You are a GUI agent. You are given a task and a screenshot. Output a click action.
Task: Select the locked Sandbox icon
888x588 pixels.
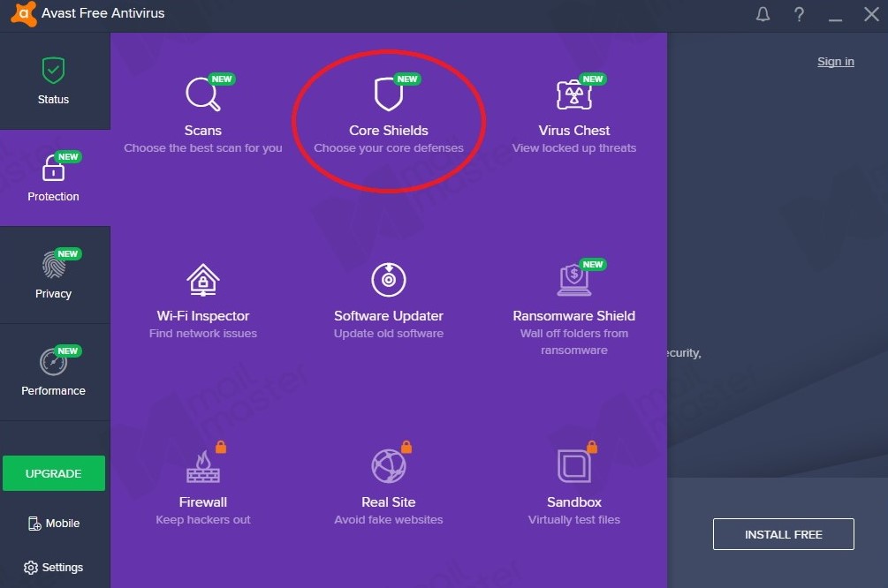point(573,466)
